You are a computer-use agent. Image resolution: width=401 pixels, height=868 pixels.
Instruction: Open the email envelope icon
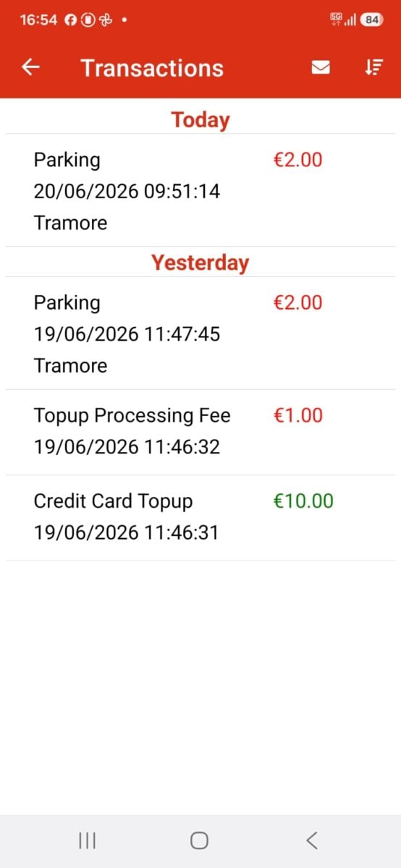[321, 67]
